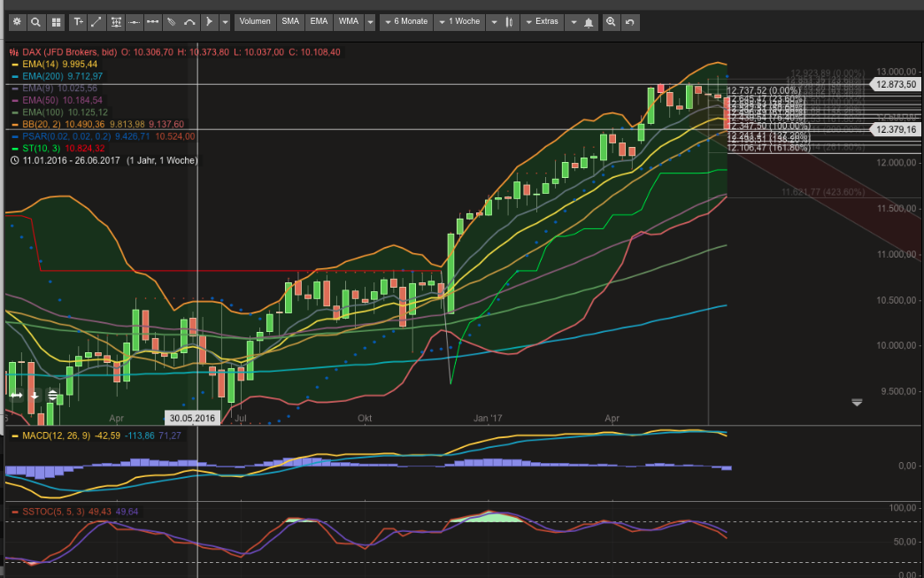
Task: Select PSAR(0.02, 0.02, 0.2) legend entry
Action: (104, 136)
